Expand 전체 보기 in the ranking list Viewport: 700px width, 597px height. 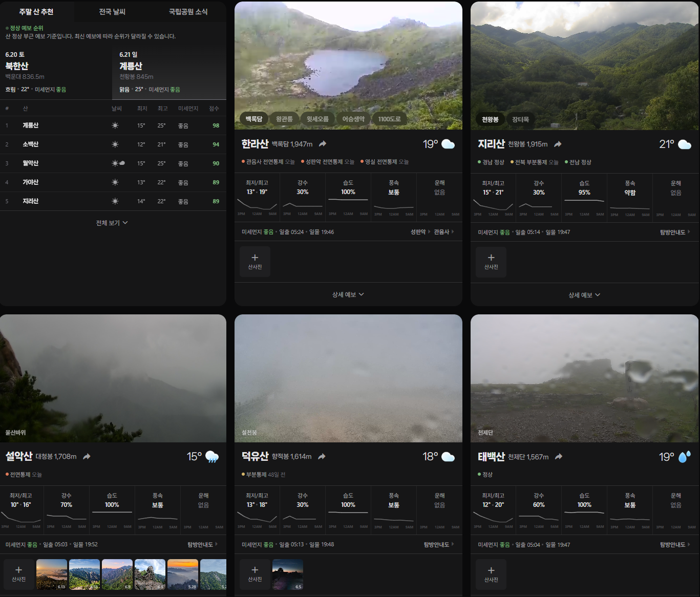(112, 223)
